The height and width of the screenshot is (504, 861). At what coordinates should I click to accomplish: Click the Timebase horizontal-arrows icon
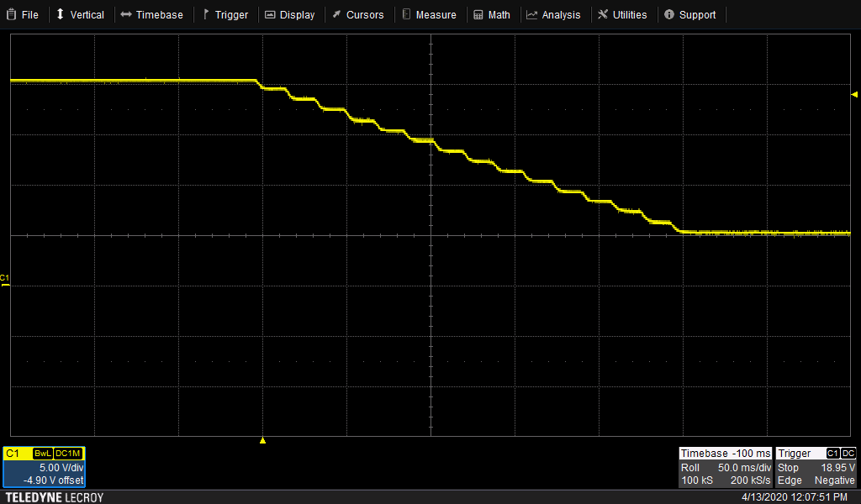pyautogui.click(x=125, y=14)
